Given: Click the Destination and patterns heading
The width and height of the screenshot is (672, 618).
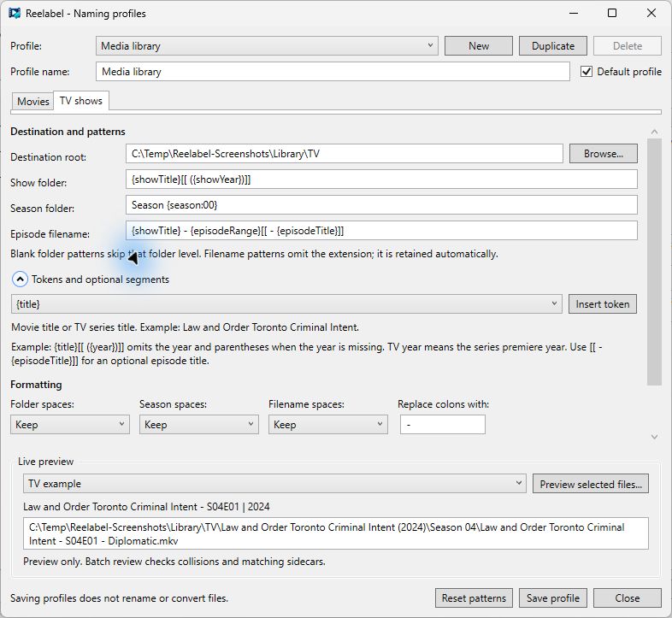Looking at the screenshot, I should (68, 132).
